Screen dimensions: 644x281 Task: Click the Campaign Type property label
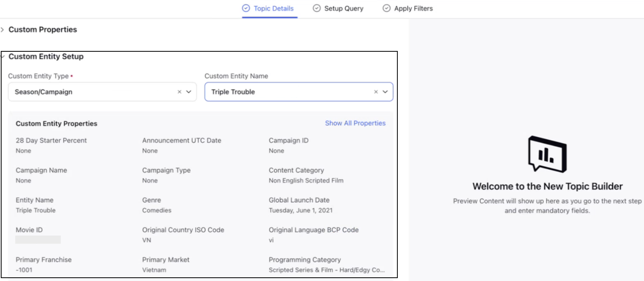(x=166, y=170)
